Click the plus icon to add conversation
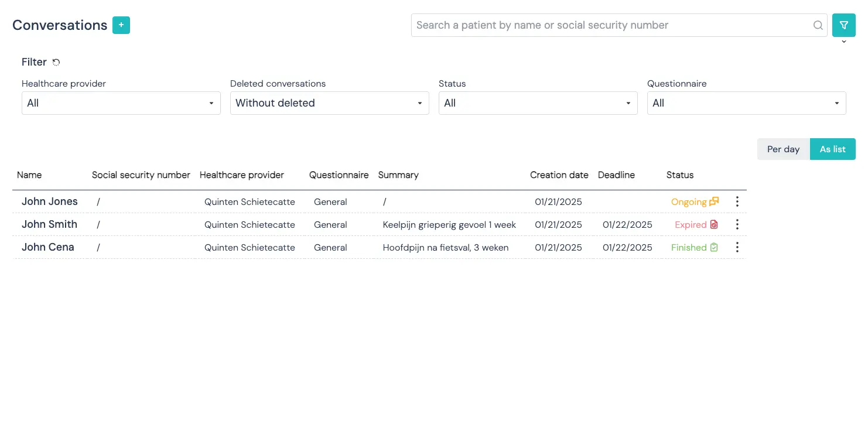This screenshot has width=868, height=431. (x=121, y=25)
